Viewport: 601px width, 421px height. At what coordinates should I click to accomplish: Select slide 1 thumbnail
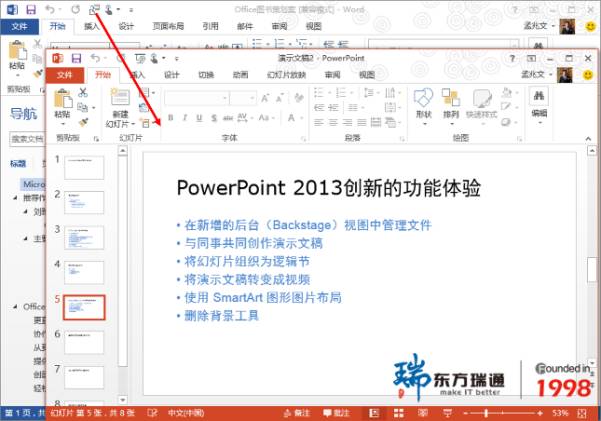coord(84,168)
